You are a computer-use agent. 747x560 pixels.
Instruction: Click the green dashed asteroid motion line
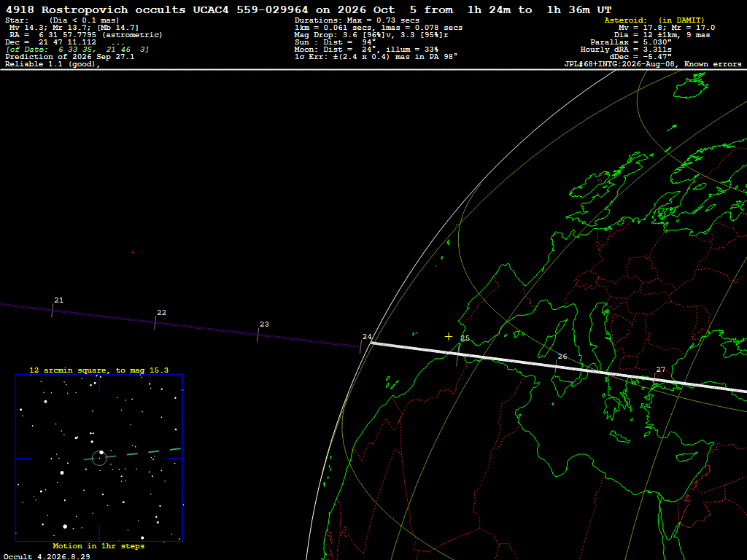click(x=133, y=454)
